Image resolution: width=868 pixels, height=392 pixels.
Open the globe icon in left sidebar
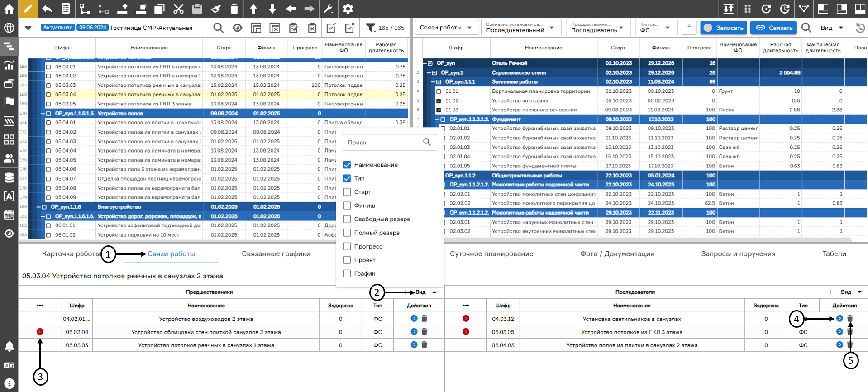tap(9, 28)
